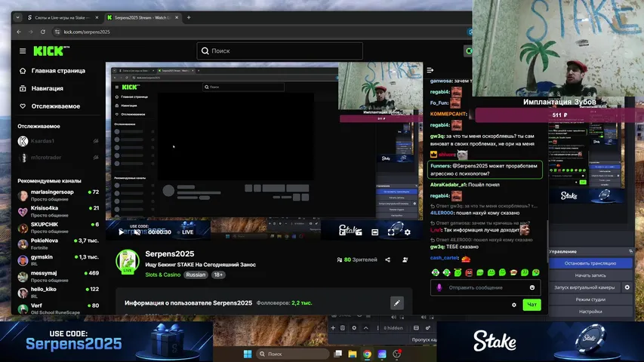Click the Serpens2025 channel avatar

[128, 261]
